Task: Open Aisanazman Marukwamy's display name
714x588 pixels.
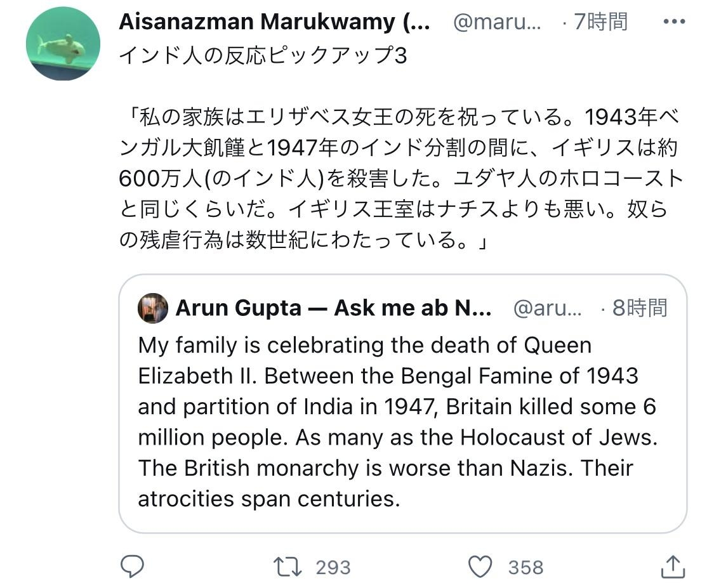Action: click(274, 22)
